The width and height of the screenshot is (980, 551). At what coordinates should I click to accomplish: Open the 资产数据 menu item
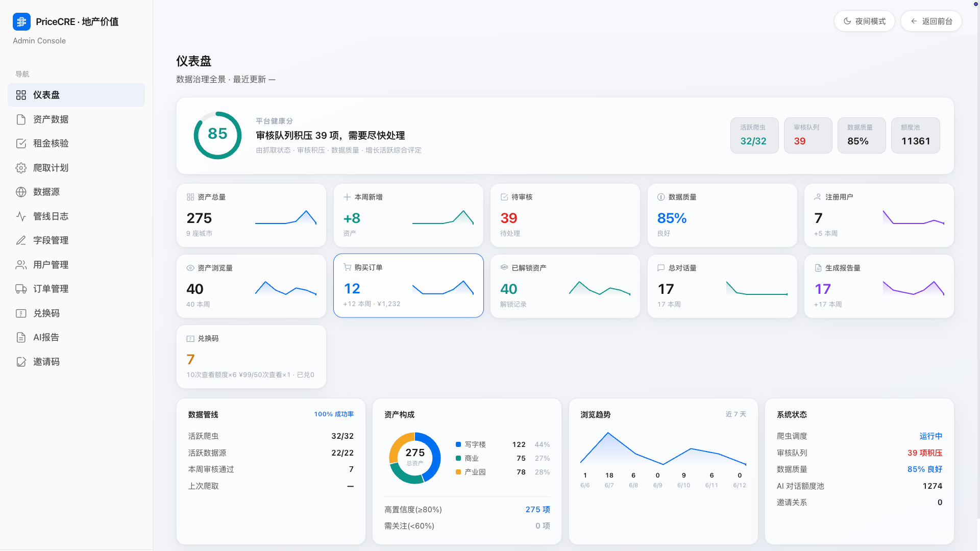click(76, 119)
